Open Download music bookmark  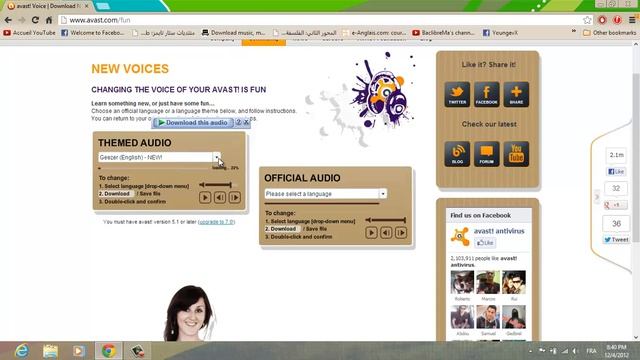click(x=233, y=33)
